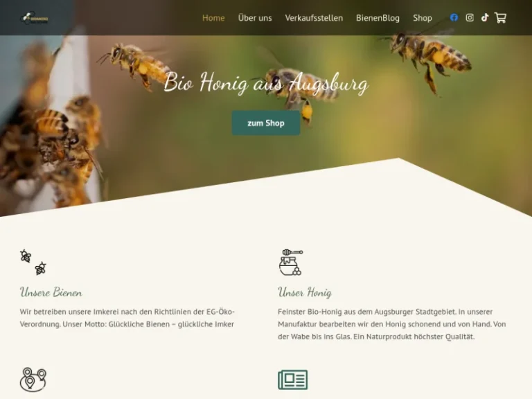Open the Facebook page icon
This screenshot has width=532, height=399.
(x=454, y=17)
